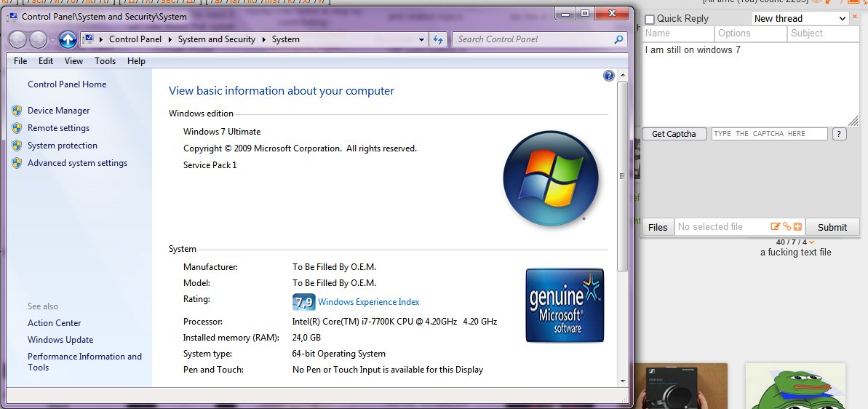Expand the address bar history dropdown
Screen dimensions: 868x409
point(422,40)
